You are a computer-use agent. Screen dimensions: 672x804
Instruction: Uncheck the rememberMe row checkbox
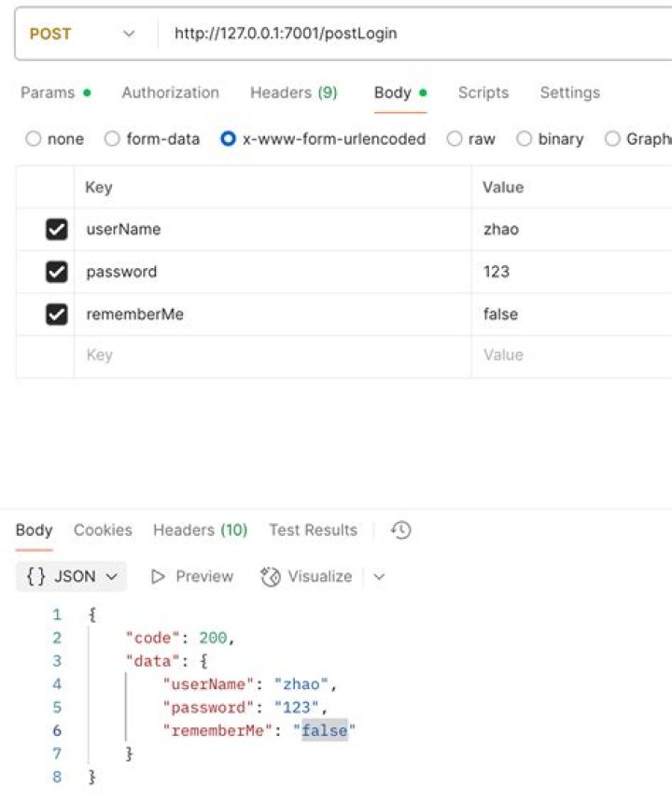pos(56,315)
